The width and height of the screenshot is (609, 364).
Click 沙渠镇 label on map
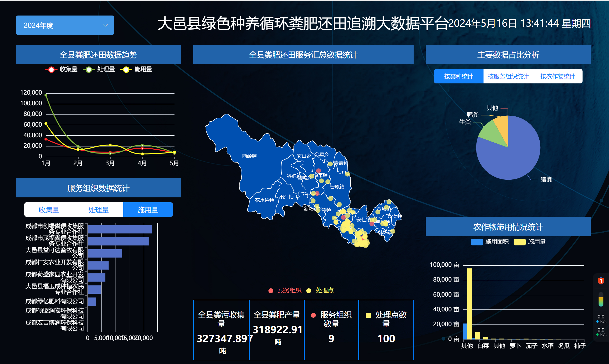click(395, 216)
